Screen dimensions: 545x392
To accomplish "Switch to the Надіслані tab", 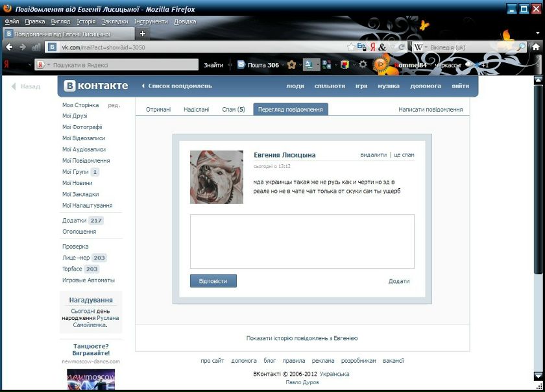I will tap(196, 110).
